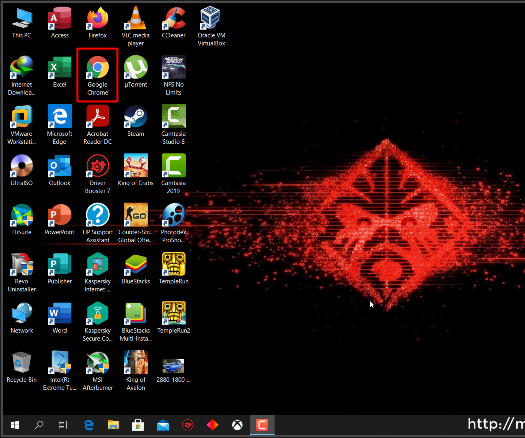Open Xbox app from the taskbar
525x438 pixels.
click(x=237, y=425)
